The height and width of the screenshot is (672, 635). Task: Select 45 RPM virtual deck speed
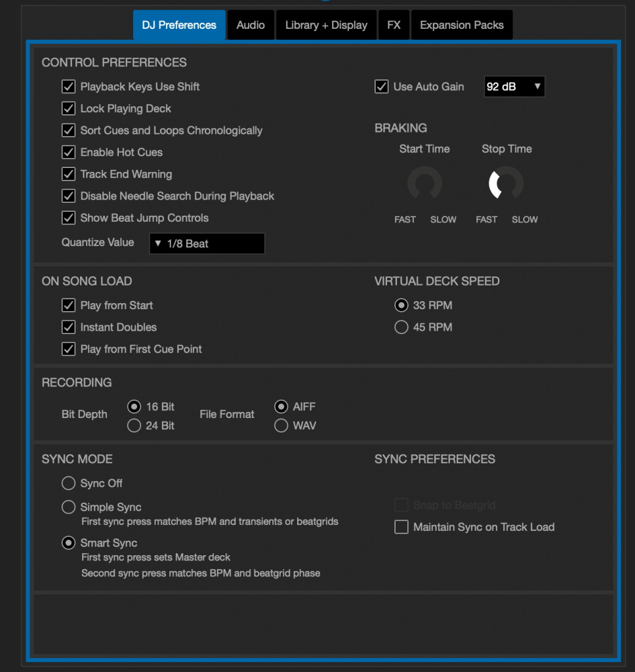point(401,327)
